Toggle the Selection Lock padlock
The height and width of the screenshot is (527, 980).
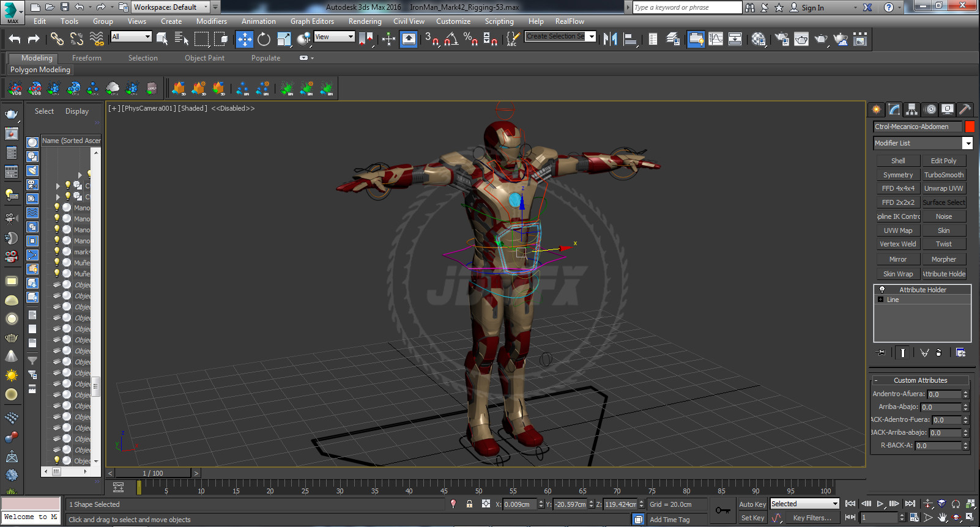pyautogui.click(x=469, y=504)
